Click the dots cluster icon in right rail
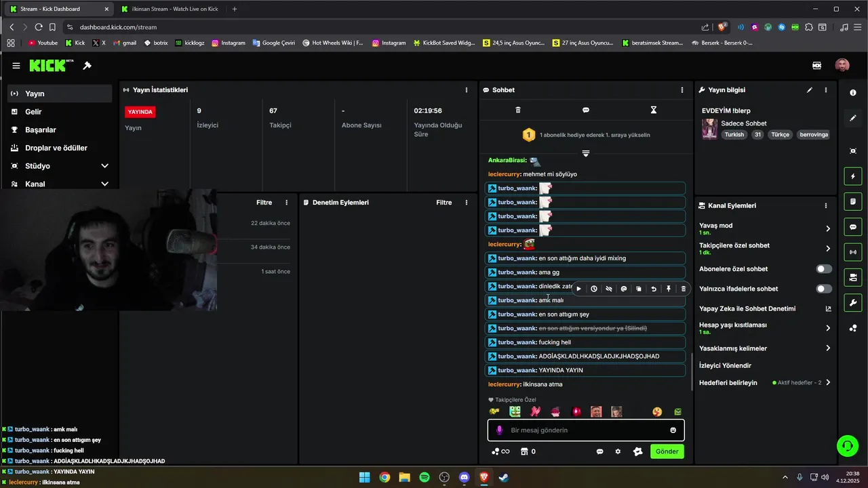 tap(853, 329)
